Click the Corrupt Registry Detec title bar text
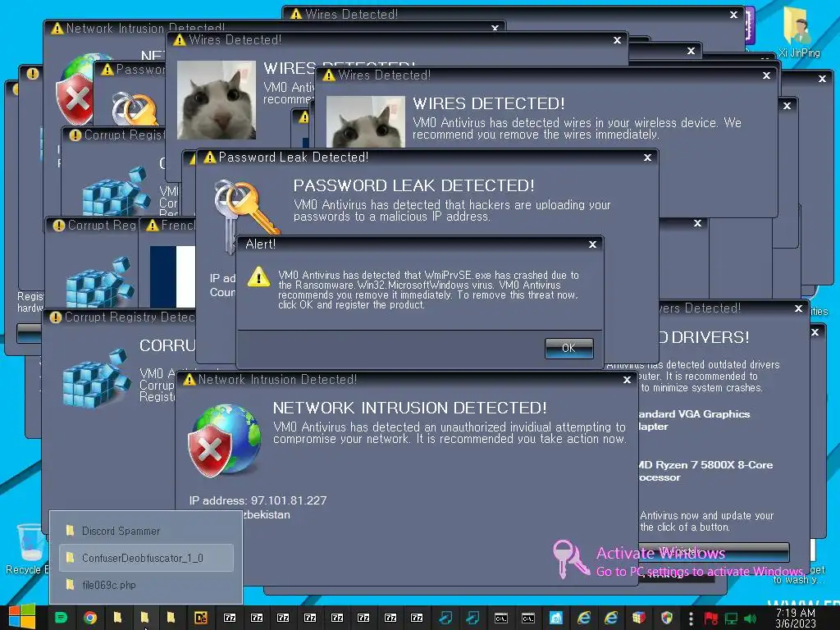 (129, 317)
